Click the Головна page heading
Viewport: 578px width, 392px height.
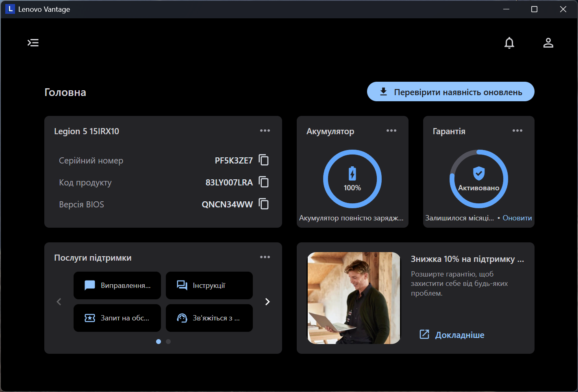(x=65, y=92)
